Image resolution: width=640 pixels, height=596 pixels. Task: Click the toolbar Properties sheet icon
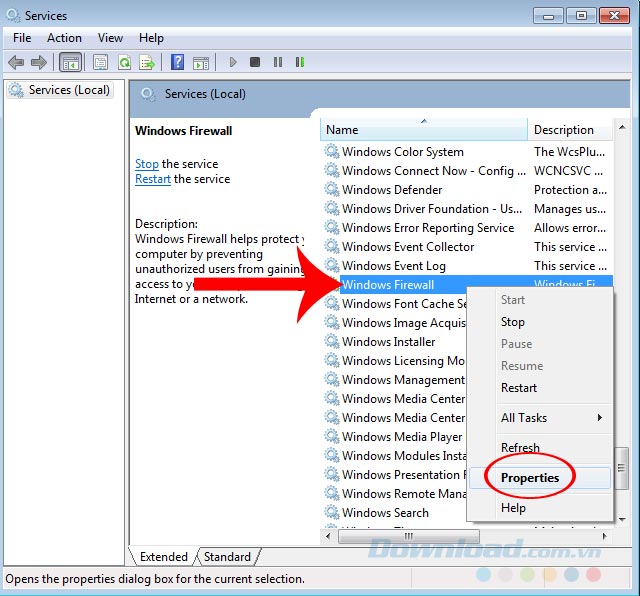click(x=100, y=62)
